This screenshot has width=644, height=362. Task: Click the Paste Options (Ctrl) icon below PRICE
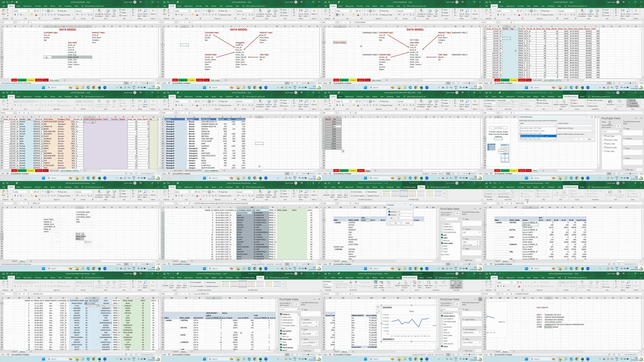pos(88,242)
